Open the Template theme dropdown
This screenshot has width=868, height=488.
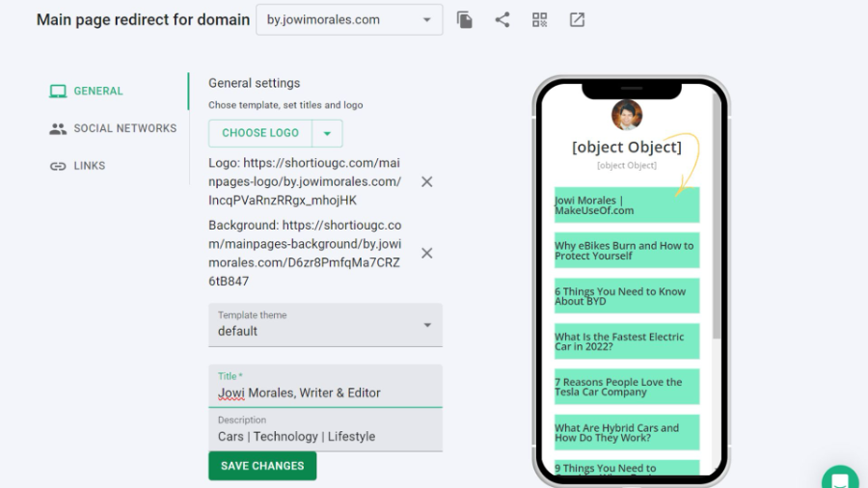[x=326, y=325]
